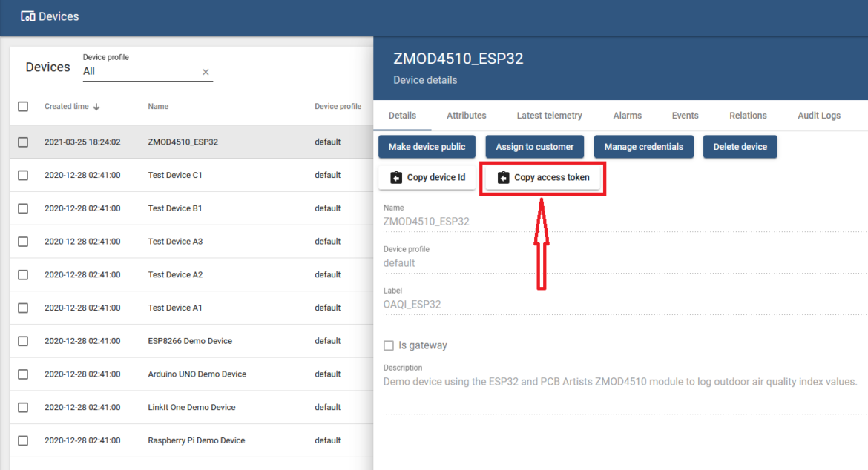This screenshot has height=470, width=868.
Task: Tick the checkbox for ESP8266 Demo Device
Action: [x=23, y=341]
